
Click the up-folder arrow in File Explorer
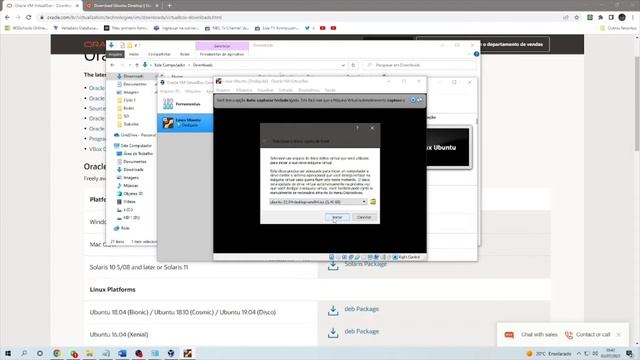pos(137,65)
